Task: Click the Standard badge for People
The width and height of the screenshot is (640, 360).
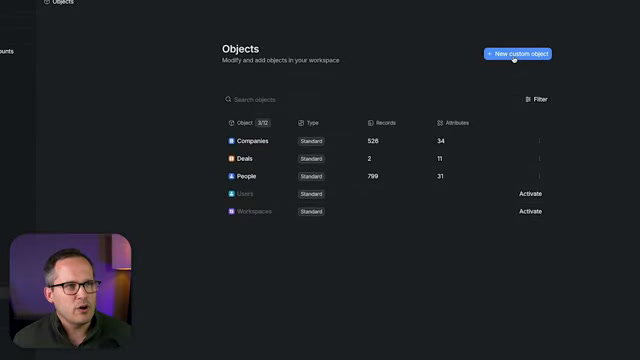Action: tap(311, 176)
